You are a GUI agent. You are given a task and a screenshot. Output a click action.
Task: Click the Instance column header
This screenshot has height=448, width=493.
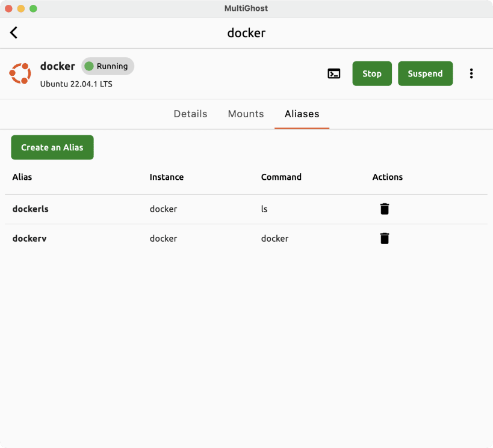click(167, 177)
